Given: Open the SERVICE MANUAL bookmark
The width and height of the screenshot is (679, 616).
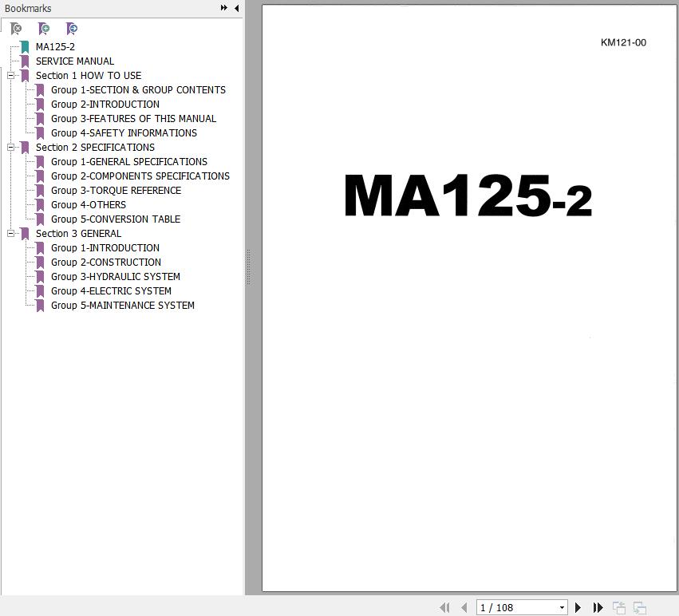Looking at the screenshot, I should (x=75, y=61).
